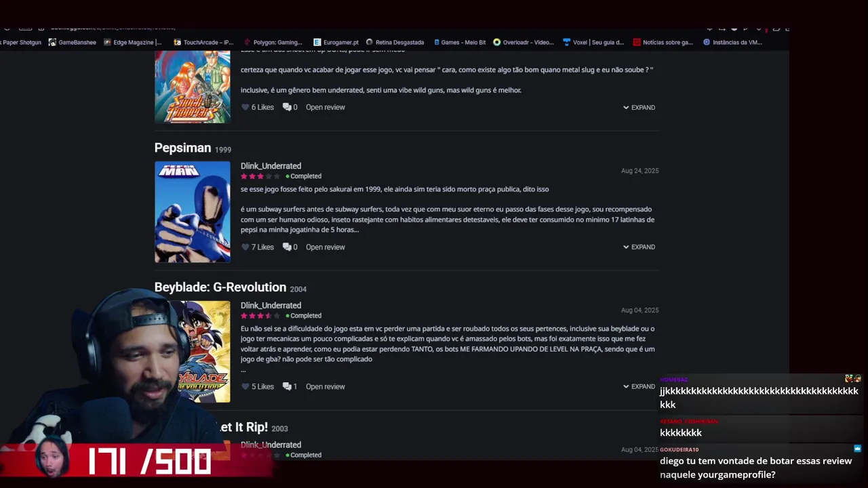
Task: Open the Eurogamer.pt bookmark
Action: [x=336, y=42]
